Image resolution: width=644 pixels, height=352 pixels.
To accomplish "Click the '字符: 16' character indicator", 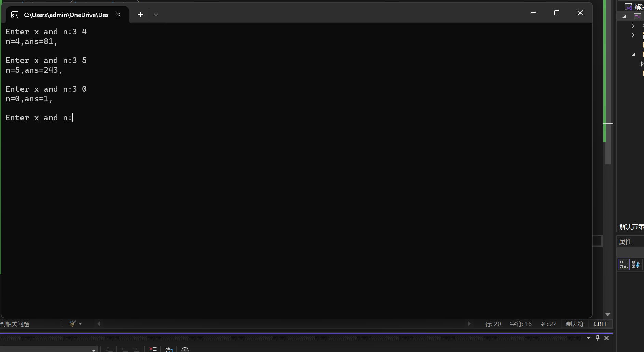I will click(x=521, y=324).
